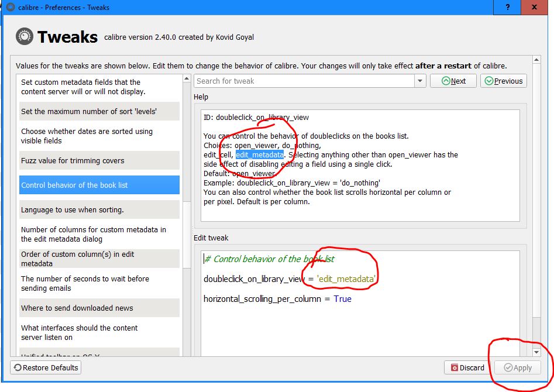This screenshot has height=392, width=554.
Task: Click the 'edit_metadata' value in edit tweak box
Action: click(346, 279)
